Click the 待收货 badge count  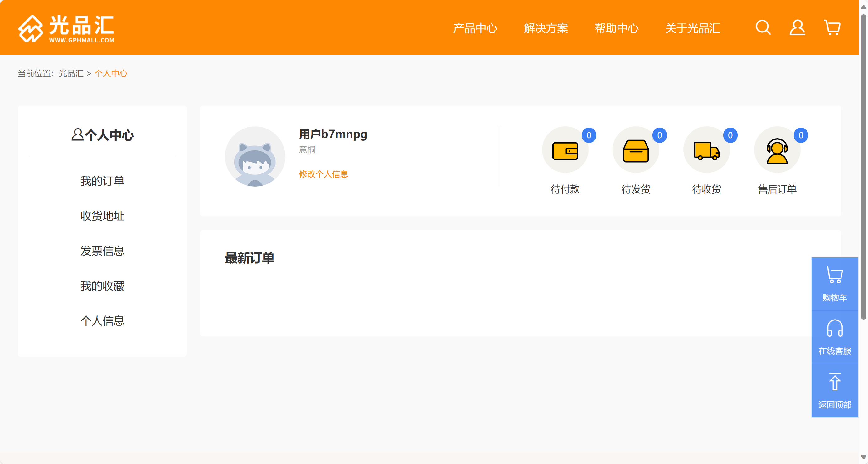pos(730,135)
